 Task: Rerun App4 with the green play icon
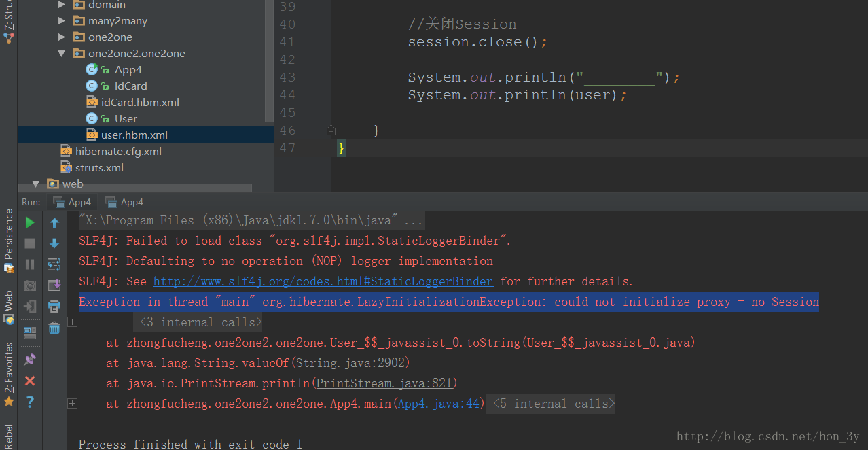[30, 223]
